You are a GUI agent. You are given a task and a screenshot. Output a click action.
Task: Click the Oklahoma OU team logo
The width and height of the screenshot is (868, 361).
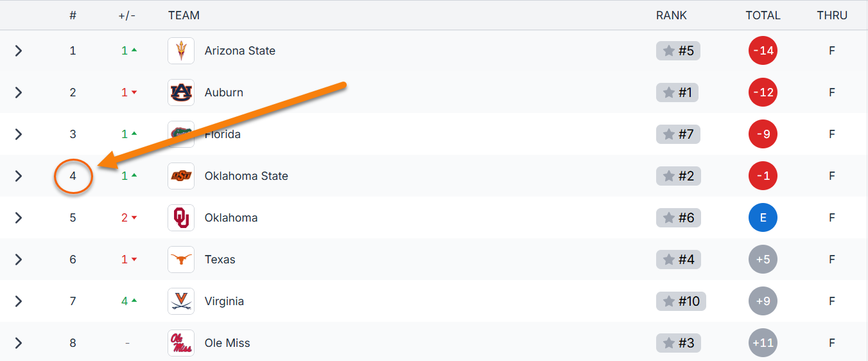[181, 218]
